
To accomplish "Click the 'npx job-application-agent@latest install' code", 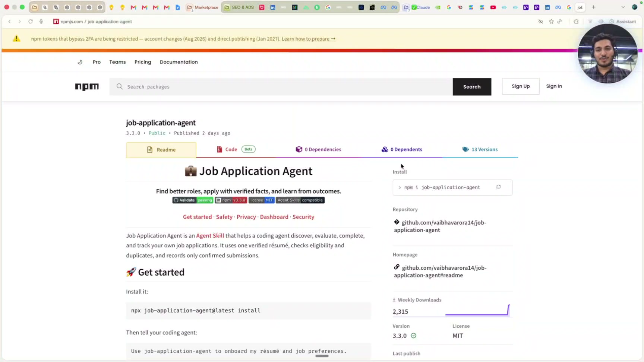I will [x=196, y=311].
